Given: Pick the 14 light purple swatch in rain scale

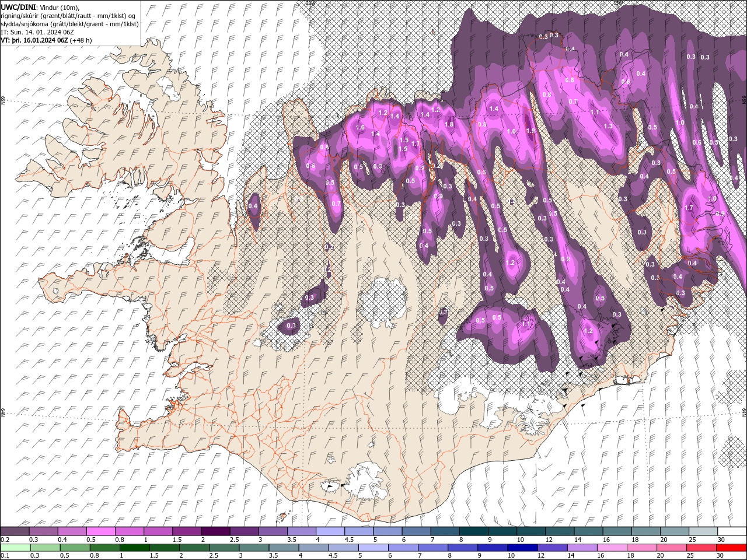Looking at the screenshot, I should pos(583,547).
